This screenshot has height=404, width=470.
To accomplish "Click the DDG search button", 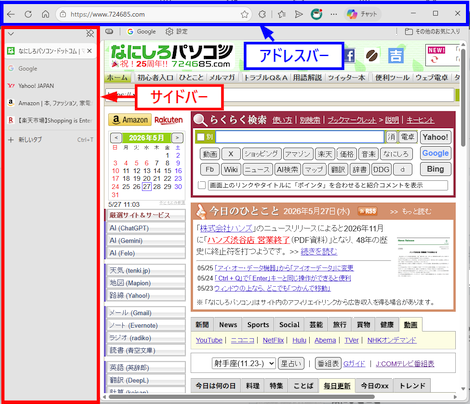I will point(381,170).
